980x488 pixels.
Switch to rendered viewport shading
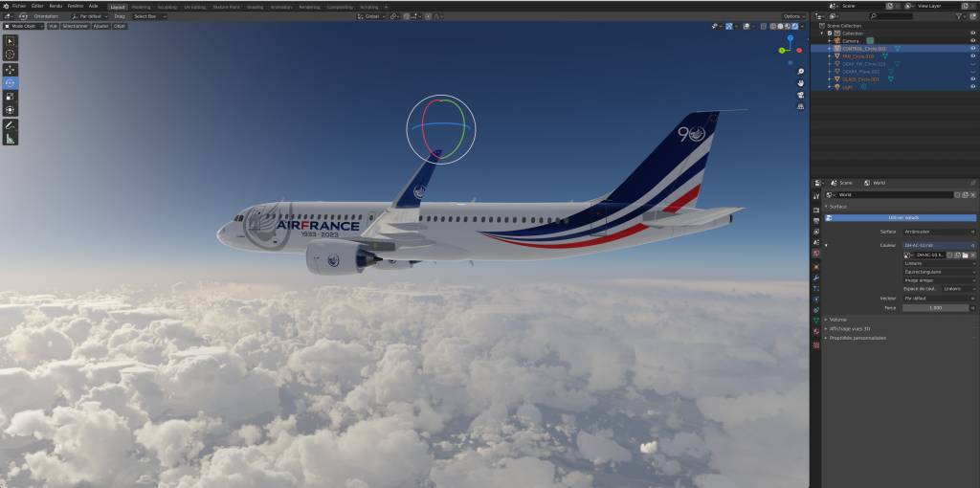[x=794, y=26]
